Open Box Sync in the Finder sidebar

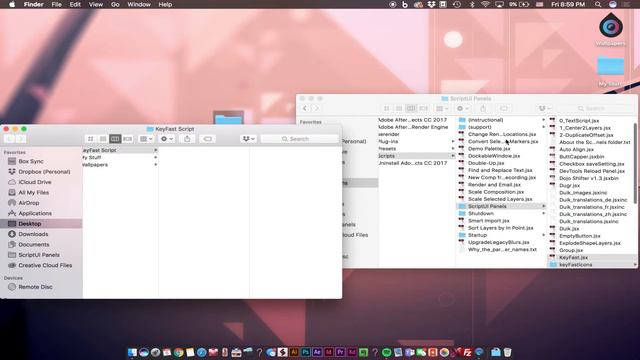(x=31, y=161)
